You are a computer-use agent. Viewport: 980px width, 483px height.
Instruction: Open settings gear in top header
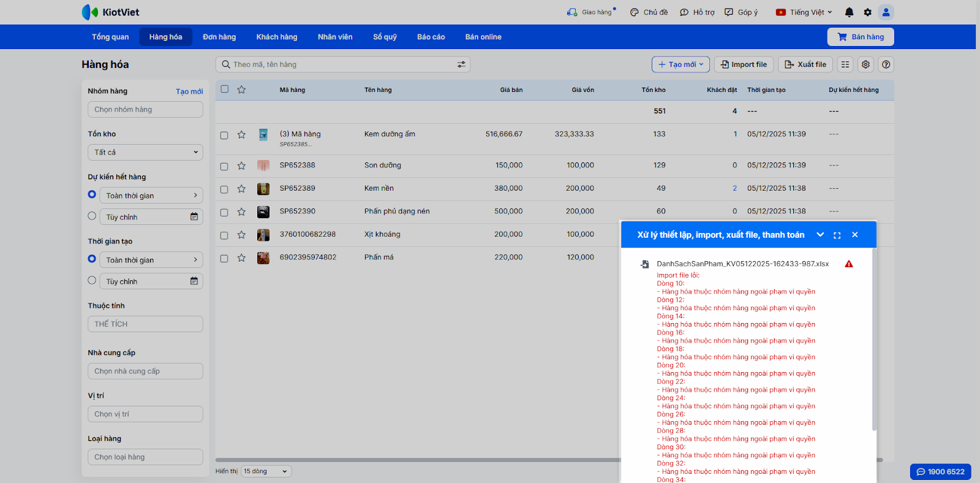click(x=867, y=12)
